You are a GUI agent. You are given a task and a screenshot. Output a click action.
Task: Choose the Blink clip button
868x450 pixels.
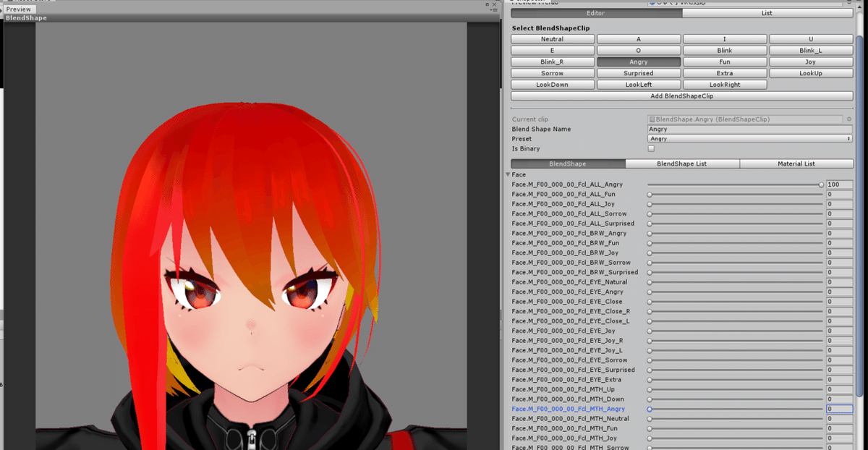point(725,51)
